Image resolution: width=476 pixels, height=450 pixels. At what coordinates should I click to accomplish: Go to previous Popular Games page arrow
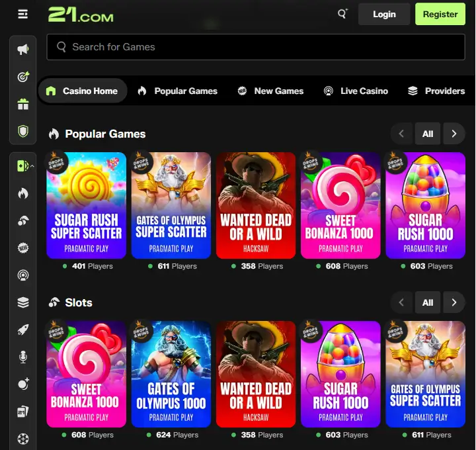click(402, 134)
